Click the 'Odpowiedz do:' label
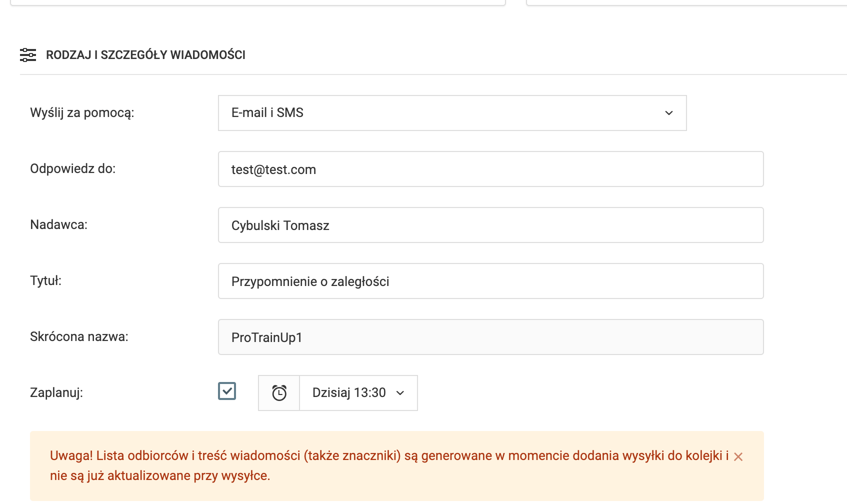 point(73,168)
